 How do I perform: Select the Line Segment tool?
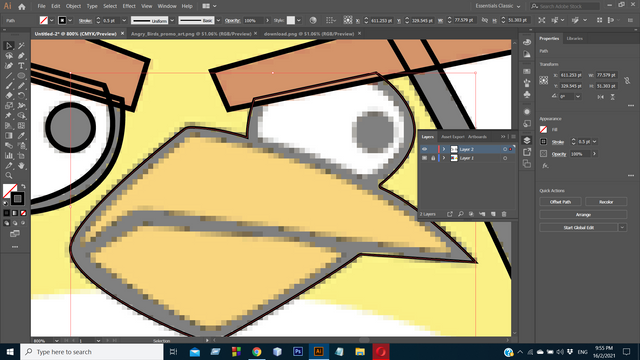tap(9, 76)
